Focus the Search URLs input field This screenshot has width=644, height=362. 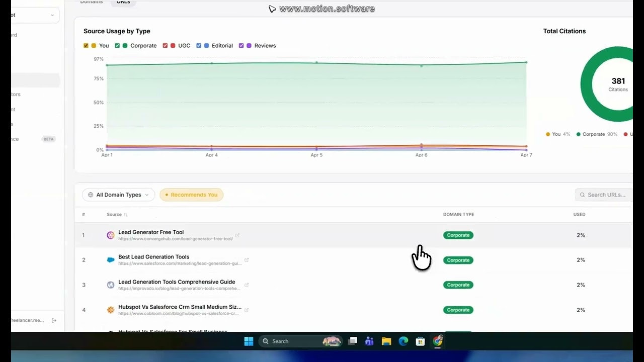click(x=604, y=195)
